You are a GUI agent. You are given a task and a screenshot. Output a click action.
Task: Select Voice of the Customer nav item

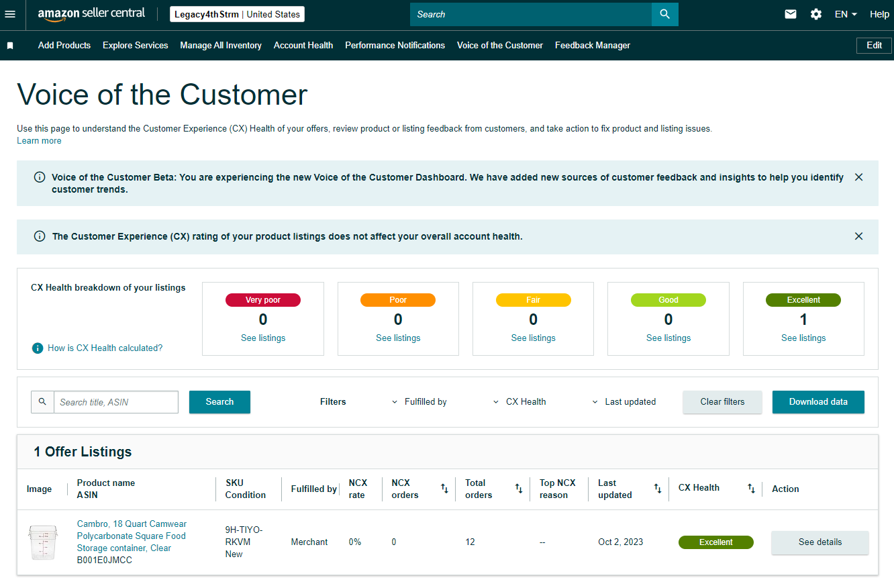[x=500, y=46]
